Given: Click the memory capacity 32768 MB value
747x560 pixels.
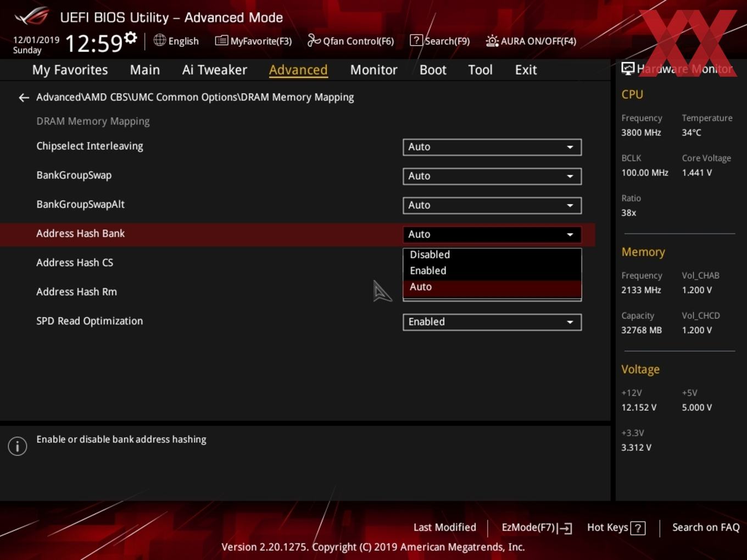Looking at the screenshot, I should (x=642, y=331).
